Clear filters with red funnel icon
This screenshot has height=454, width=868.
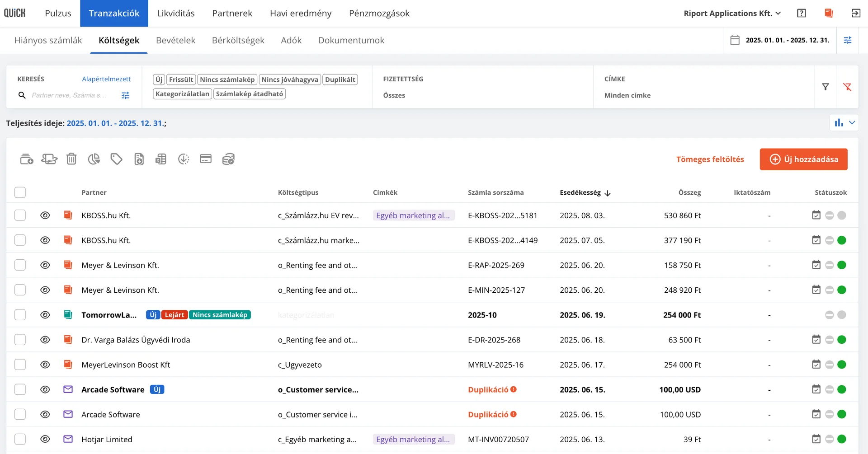(847, 87)
